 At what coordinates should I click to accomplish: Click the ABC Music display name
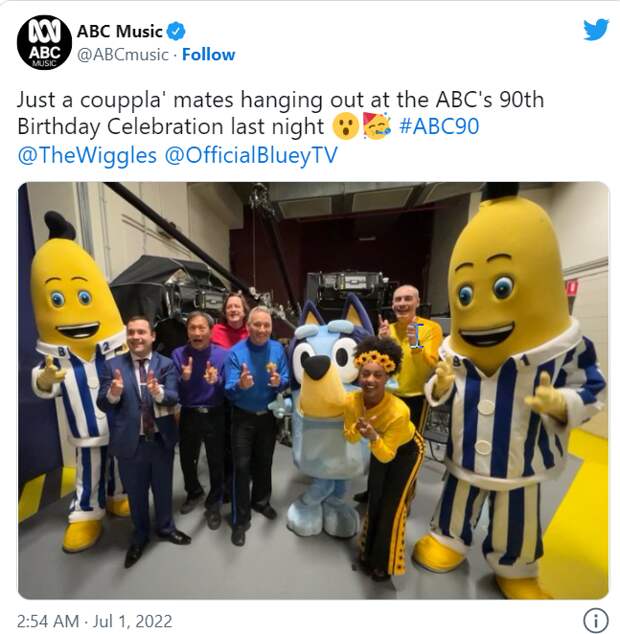pyautogui.click(x=120, y=31)
